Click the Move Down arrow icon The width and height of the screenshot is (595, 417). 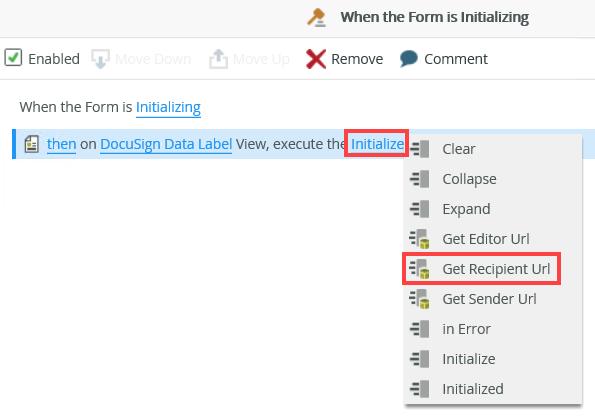point(101,59)
